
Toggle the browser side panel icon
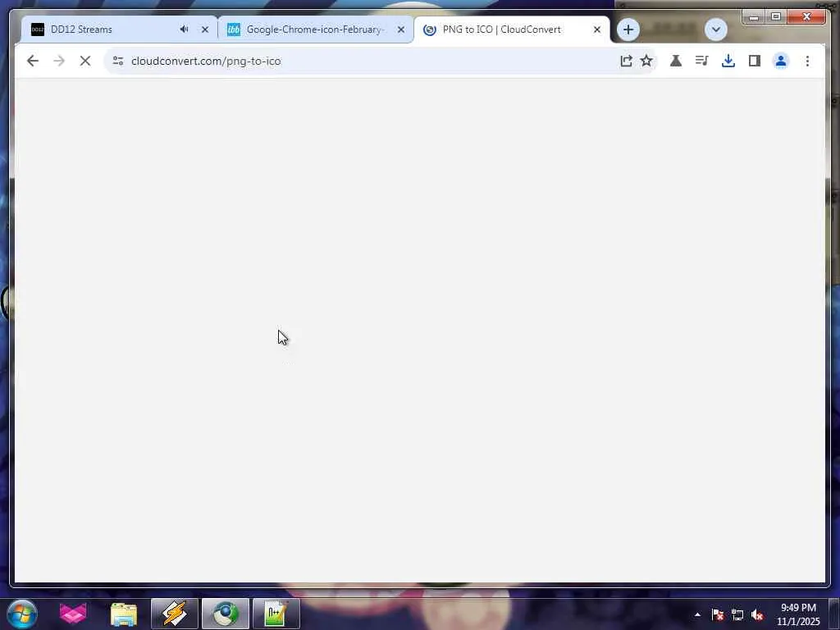click(x=755, y=61)
